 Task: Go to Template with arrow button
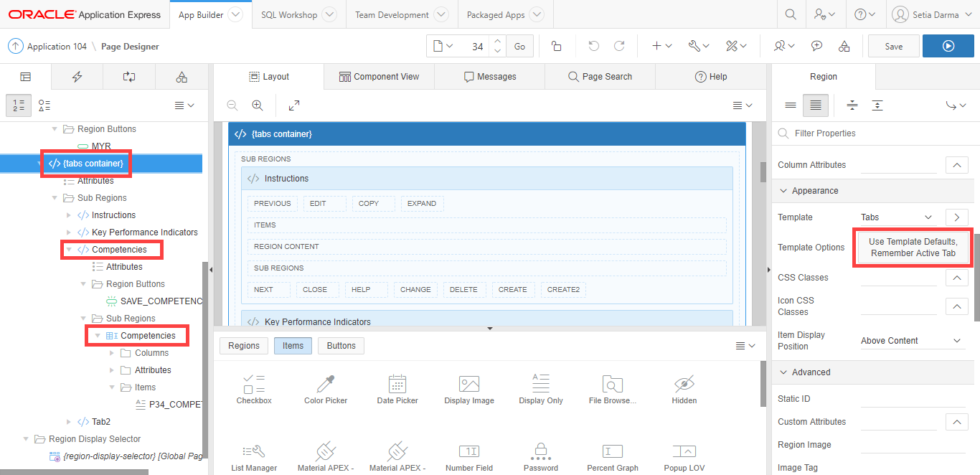point(956,217)
